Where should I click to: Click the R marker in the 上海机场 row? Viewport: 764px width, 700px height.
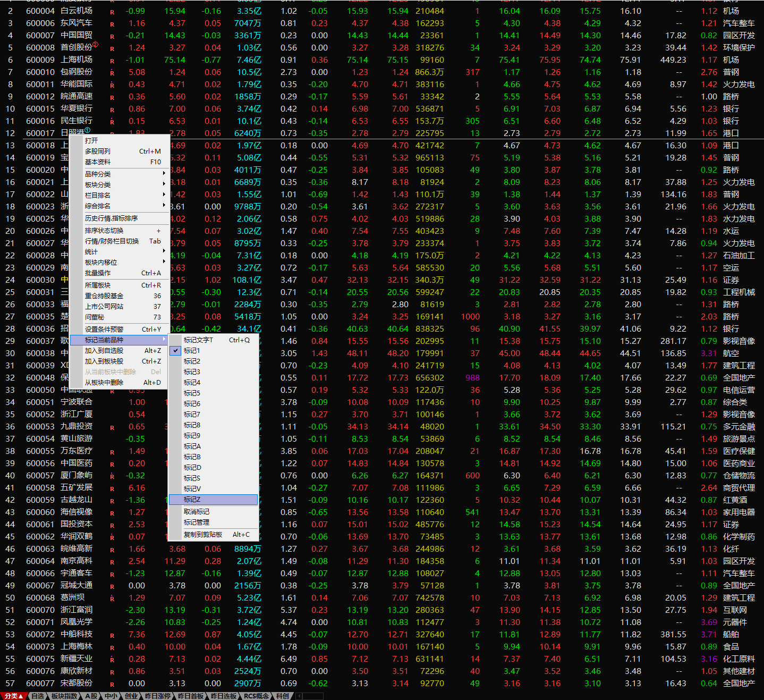click(x=112, y=61)
